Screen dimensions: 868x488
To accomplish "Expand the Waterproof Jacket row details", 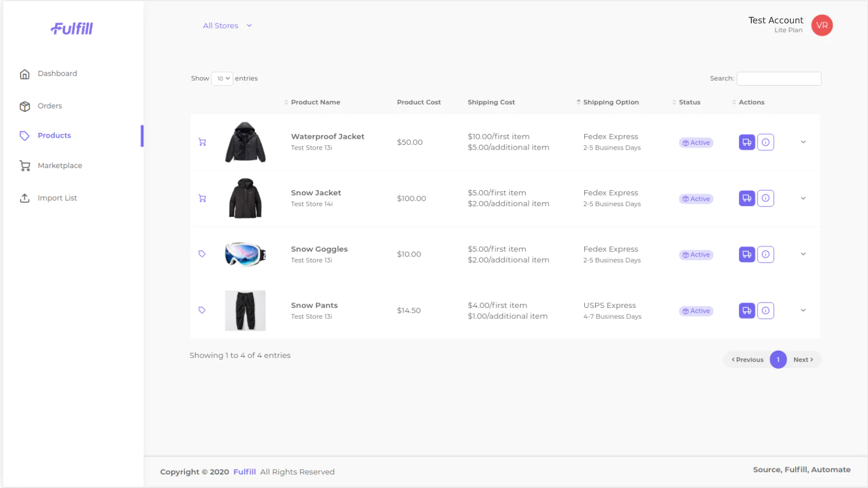I will click(x=803, y=142).
